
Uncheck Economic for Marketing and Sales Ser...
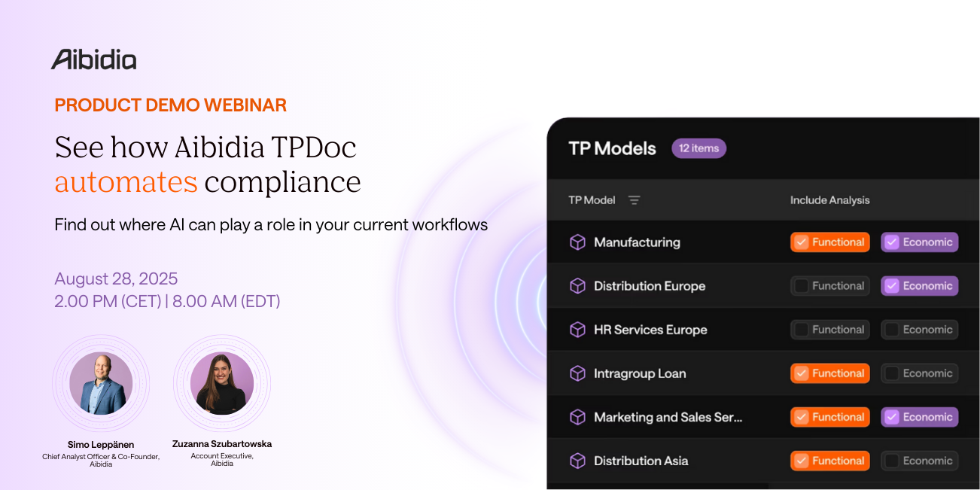click(x=920, y=417)
